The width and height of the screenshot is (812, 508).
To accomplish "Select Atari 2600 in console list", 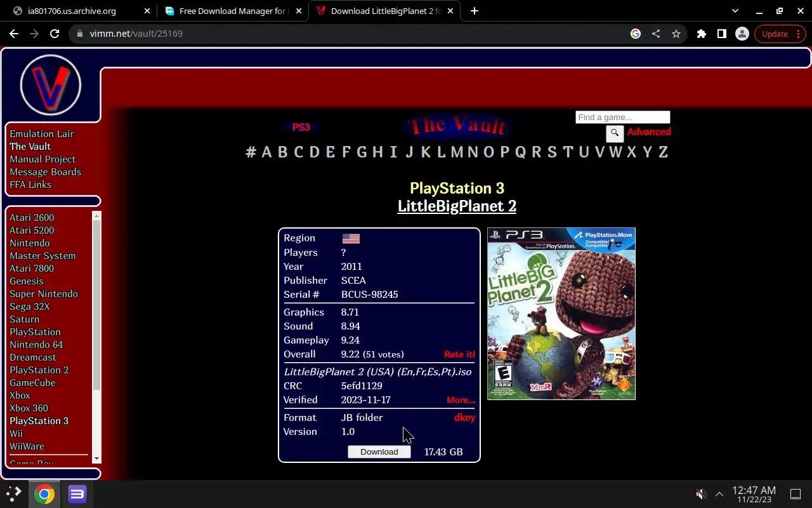I will click(32, 217).
